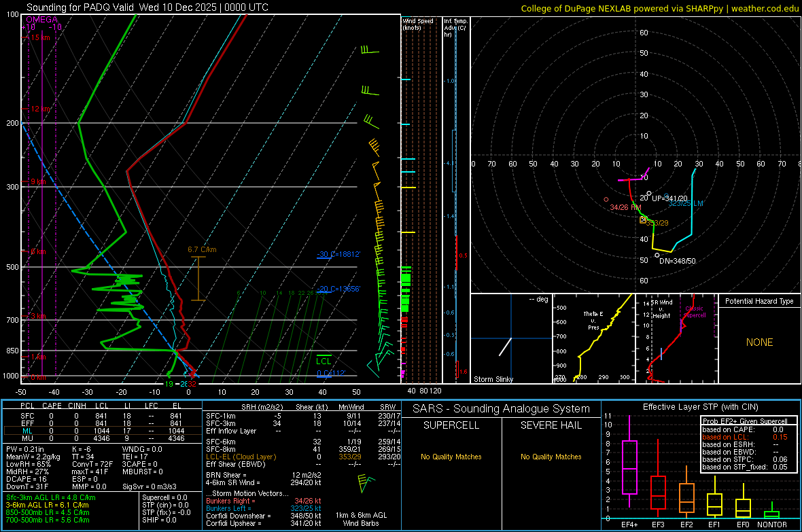This screenshot has width=802, height=532.
Task: Click the magenta 'OMEGA' label
Action: tap(42, 20)
